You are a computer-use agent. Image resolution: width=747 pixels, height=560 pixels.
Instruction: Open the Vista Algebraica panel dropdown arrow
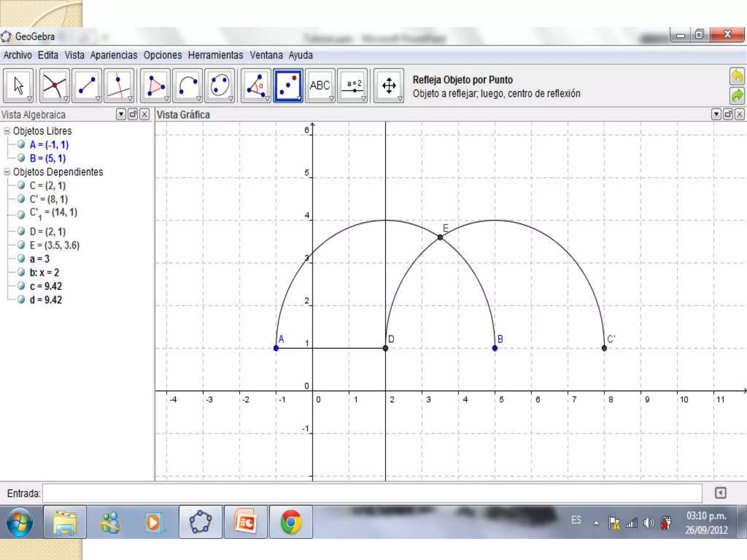click(121, 114)
